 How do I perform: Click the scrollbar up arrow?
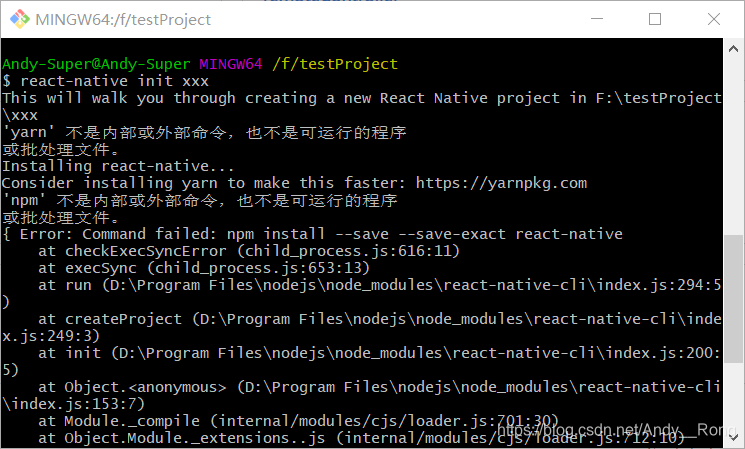(x=733, y=48)
